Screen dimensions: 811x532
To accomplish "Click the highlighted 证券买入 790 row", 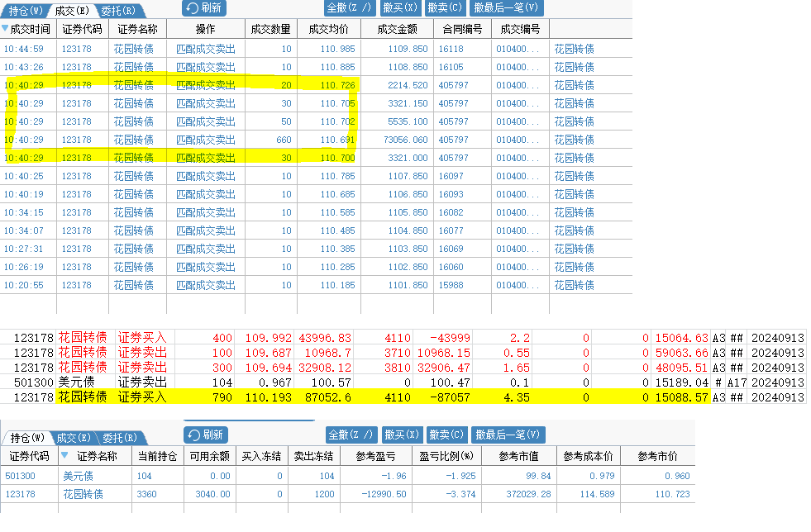I will pos(403,397).
